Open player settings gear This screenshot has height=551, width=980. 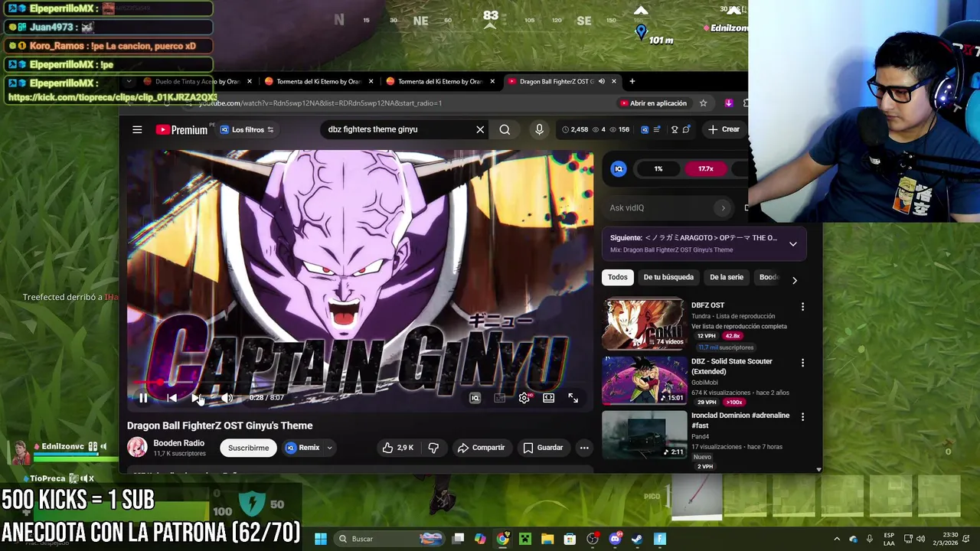[524, 398]
